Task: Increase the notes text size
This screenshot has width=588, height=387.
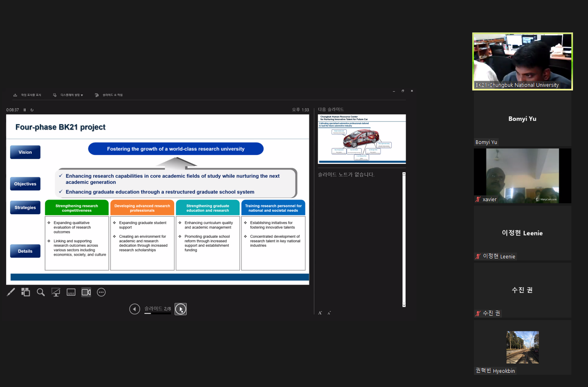Action: (320, 313)
